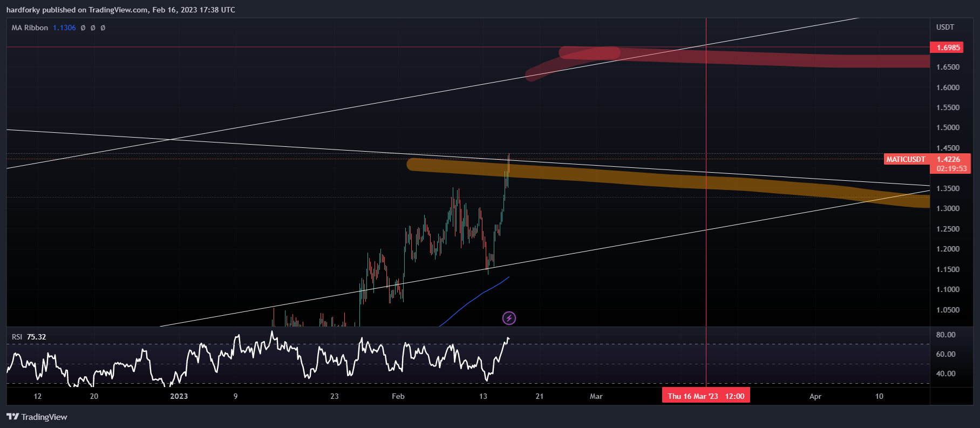This screenshot has height=428, width=980.
Task: Click the RSI indicator label
Action: coord(17,337)
